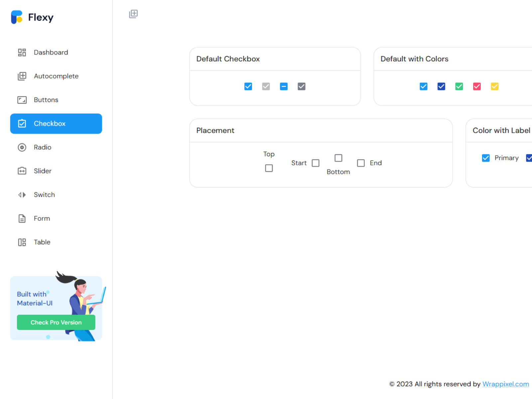Click the Slider sidebar icon
This screenshot has width=532, height=399.
click(22, 171)
